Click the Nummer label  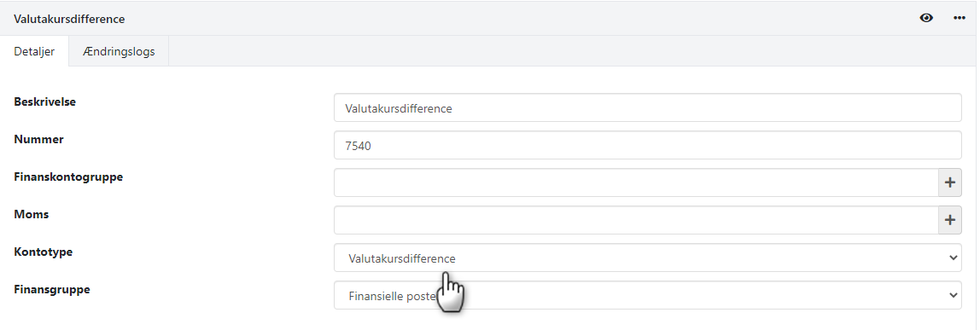38,139
